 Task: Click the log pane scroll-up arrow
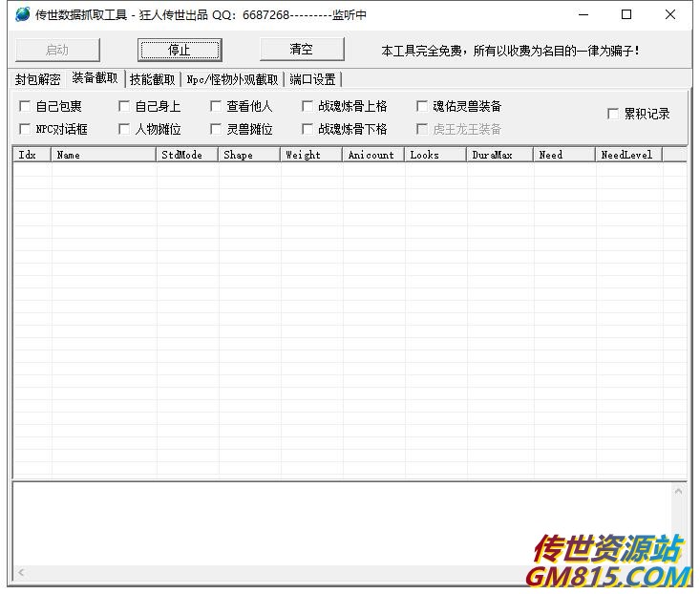click(x=679, y=492)
